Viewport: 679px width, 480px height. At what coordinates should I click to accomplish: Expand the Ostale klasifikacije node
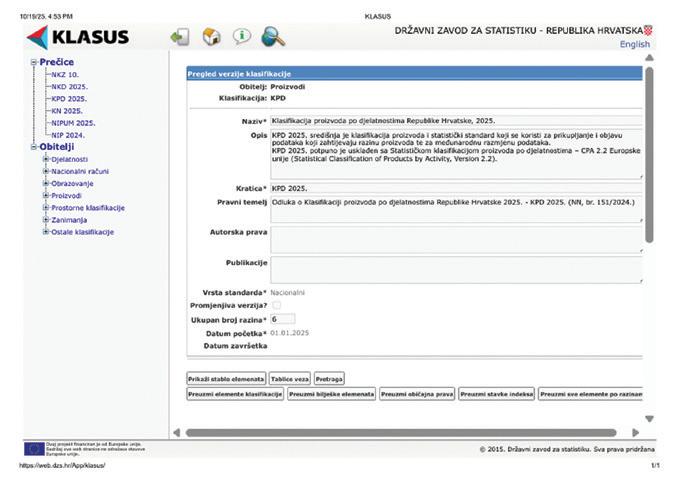tap(45, 232)
